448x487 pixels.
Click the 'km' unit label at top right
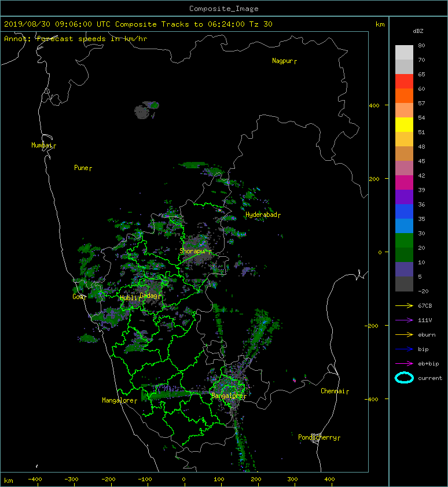[380, 24]
